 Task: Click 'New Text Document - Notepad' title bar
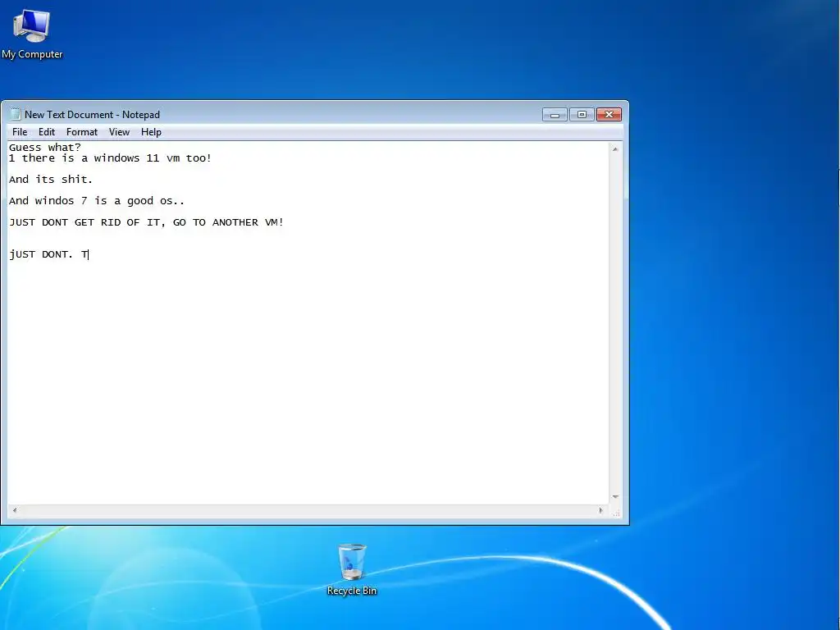[x=92, y=115]
